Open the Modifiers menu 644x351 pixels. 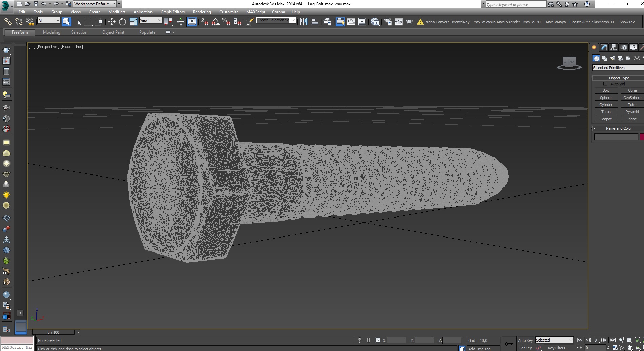coord(117,12)
